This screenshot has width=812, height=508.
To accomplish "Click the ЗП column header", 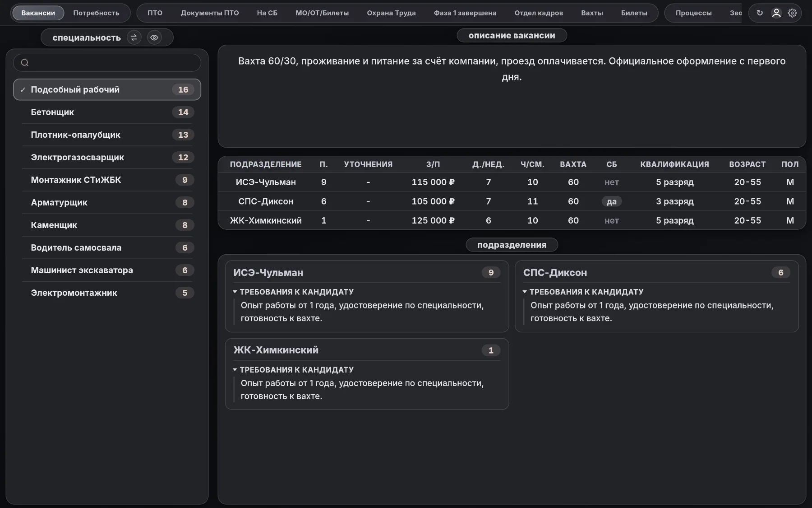I will pyautogui.click(x=433, y=164).
